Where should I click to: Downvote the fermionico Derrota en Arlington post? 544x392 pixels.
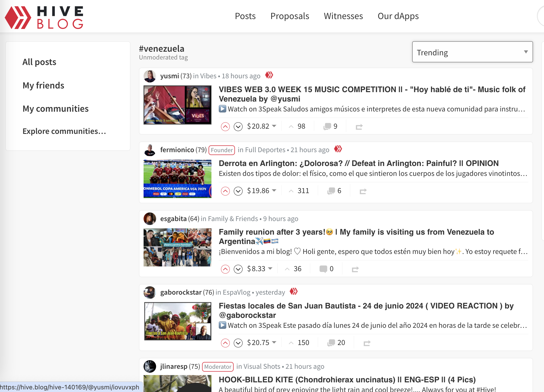tap(238, 191)
